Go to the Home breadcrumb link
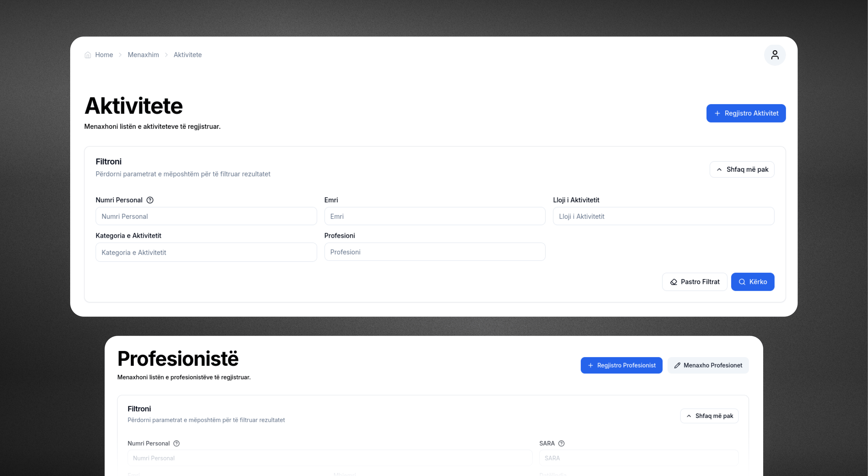This screenshot has width=868, height=476. 104,55
